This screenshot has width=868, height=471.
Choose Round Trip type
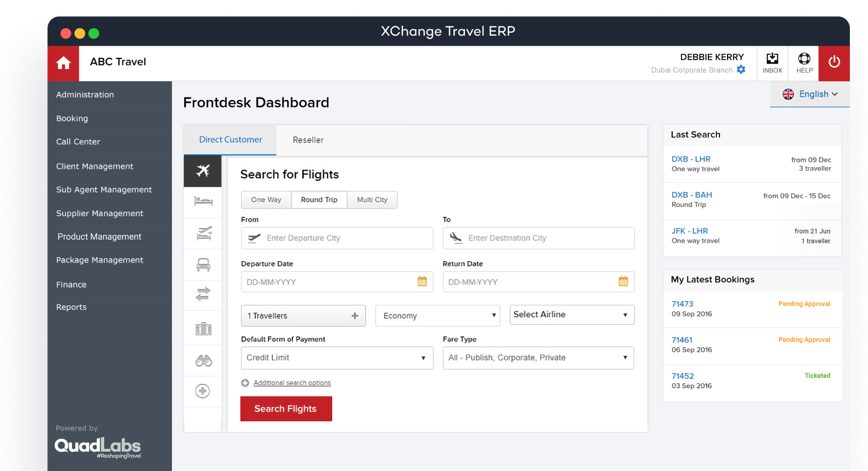319,200
